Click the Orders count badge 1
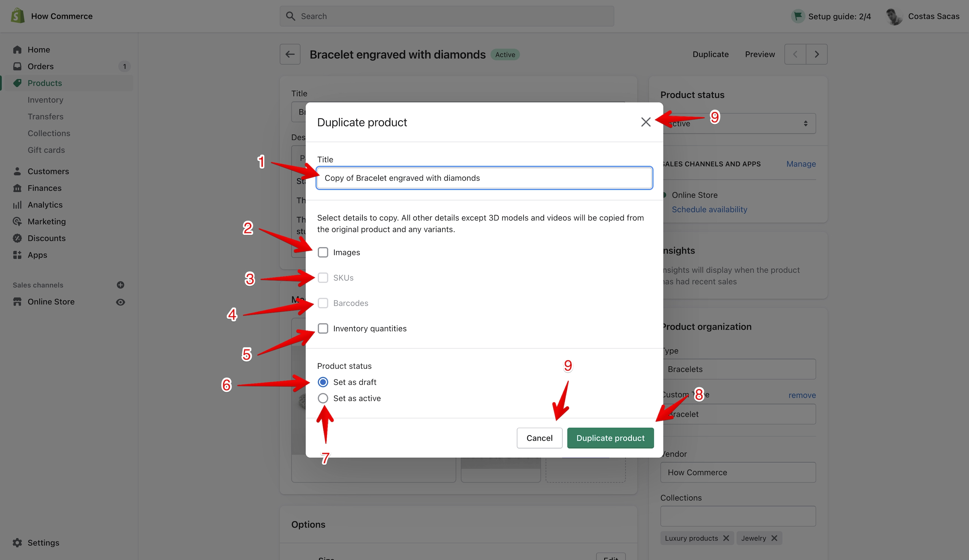 coord(124,67)
